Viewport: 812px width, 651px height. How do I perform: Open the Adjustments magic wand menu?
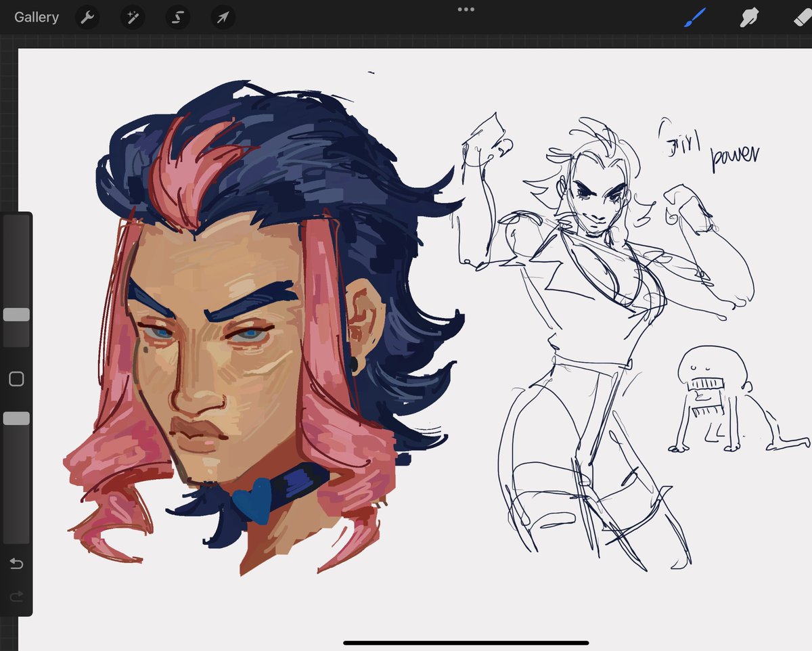(133, 18)
